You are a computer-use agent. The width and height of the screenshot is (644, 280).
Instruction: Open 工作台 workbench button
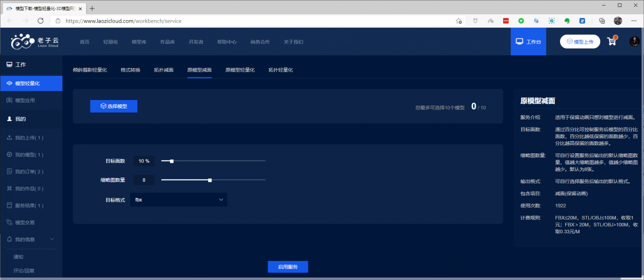point(528,42)
